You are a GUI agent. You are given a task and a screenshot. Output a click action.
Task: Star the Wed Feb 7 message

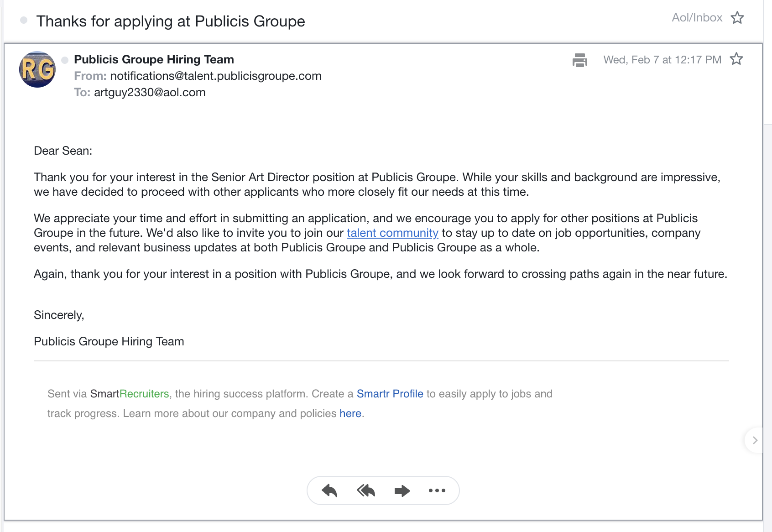736,59
